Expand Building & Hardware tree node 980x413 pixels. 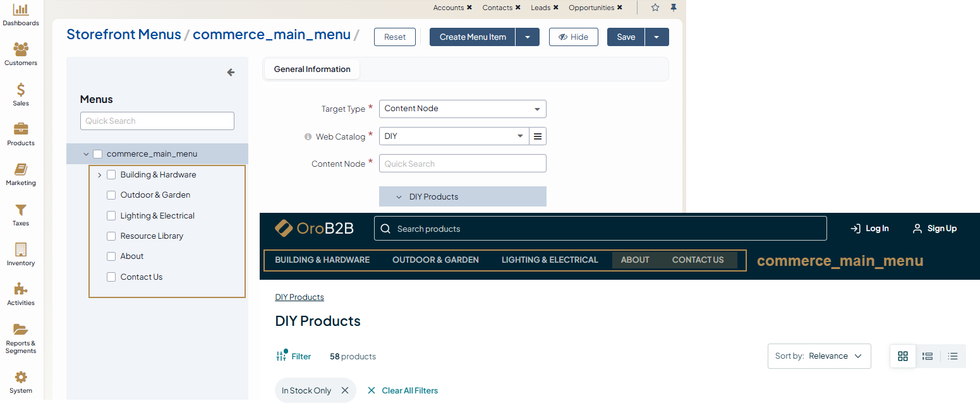tap(100, 175)
